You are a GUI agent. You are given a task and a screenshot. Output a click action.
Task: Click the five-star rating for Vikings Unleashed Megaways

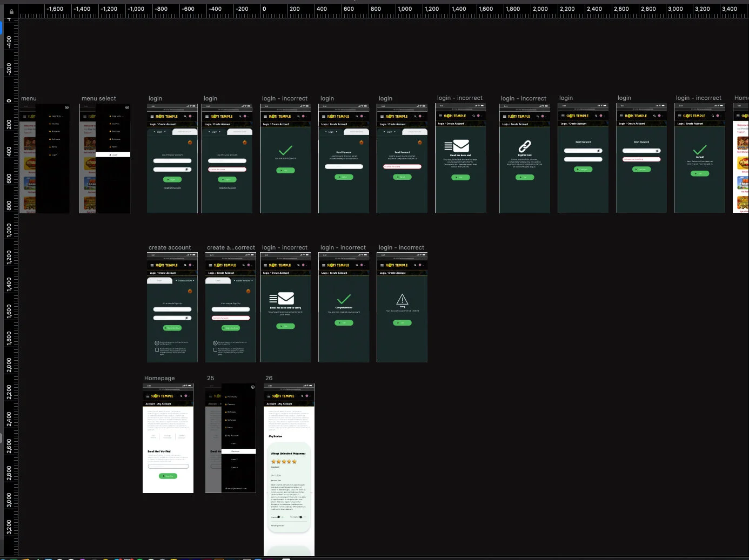[x=284, y=462]
